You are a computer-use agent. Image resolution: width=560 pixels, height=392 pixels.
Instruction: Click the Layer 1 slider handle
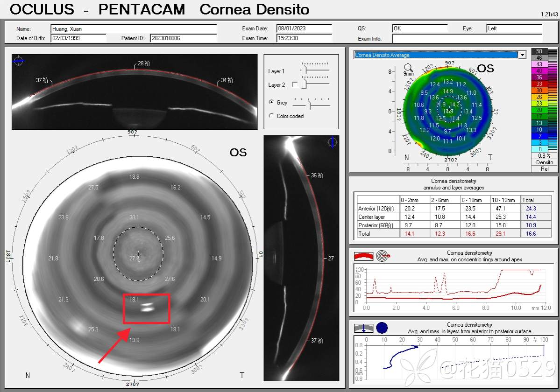[x=305, y=70]
